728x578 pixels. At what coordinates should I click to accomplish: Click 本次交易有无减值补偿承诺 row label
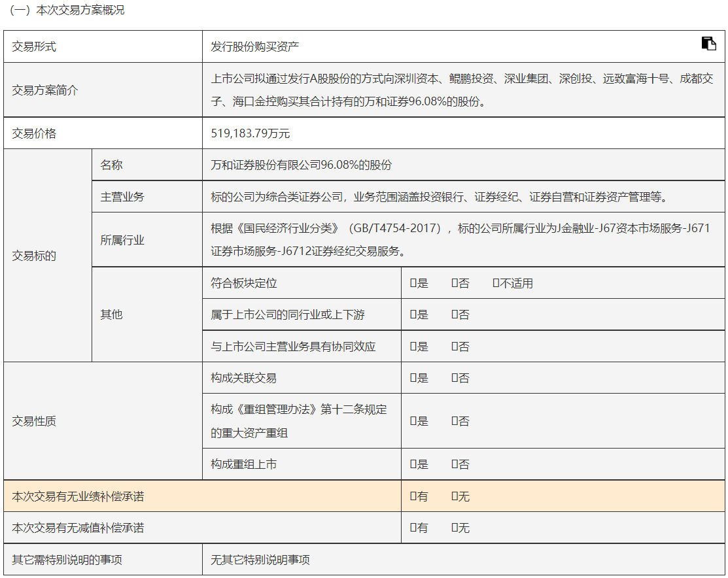(78, 528)
